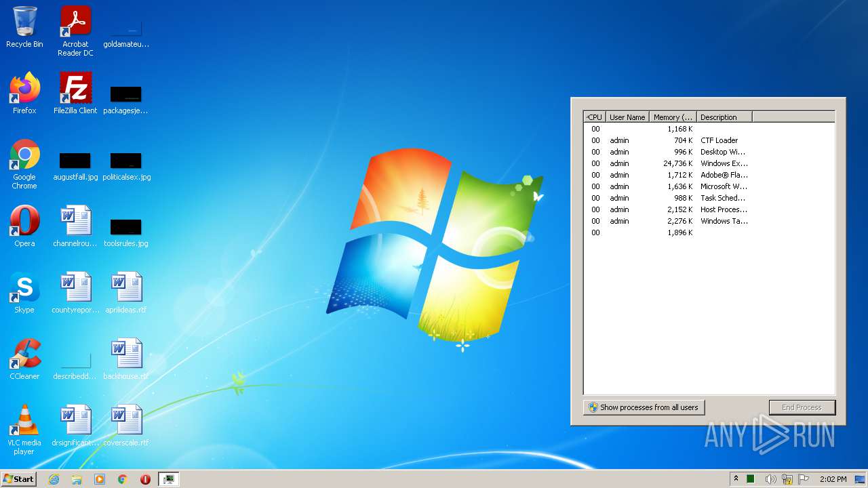868x488 pixels.
Task: Open Windows Explorer folder taskbar icon
Action: click(77, 479)
